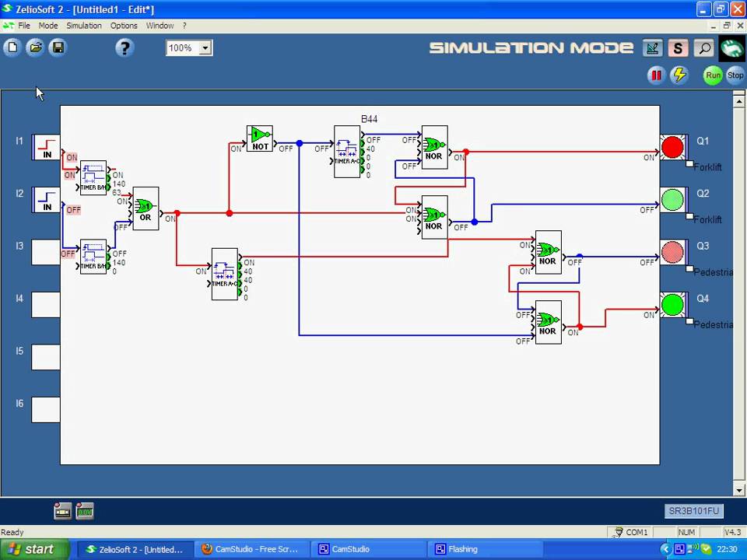Open the File menu
Image resolution: width=747 pixels, height=560 pixels.
24,26
